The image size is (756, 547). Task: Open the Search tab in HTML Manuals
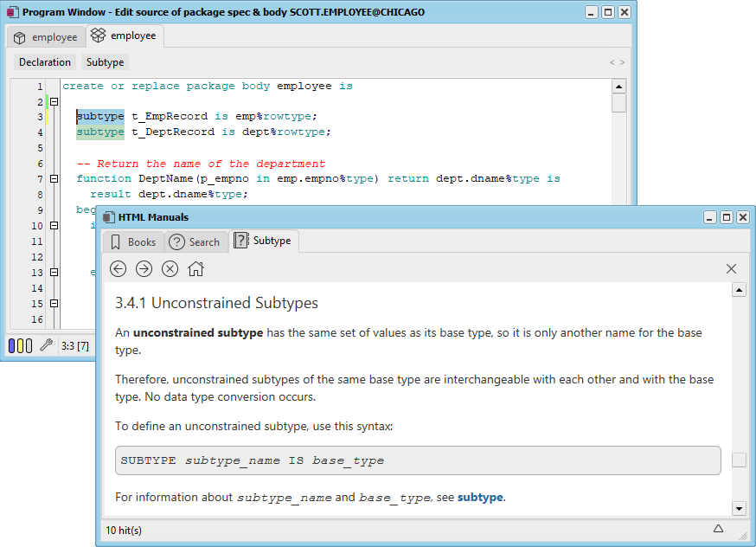(195, 241)
